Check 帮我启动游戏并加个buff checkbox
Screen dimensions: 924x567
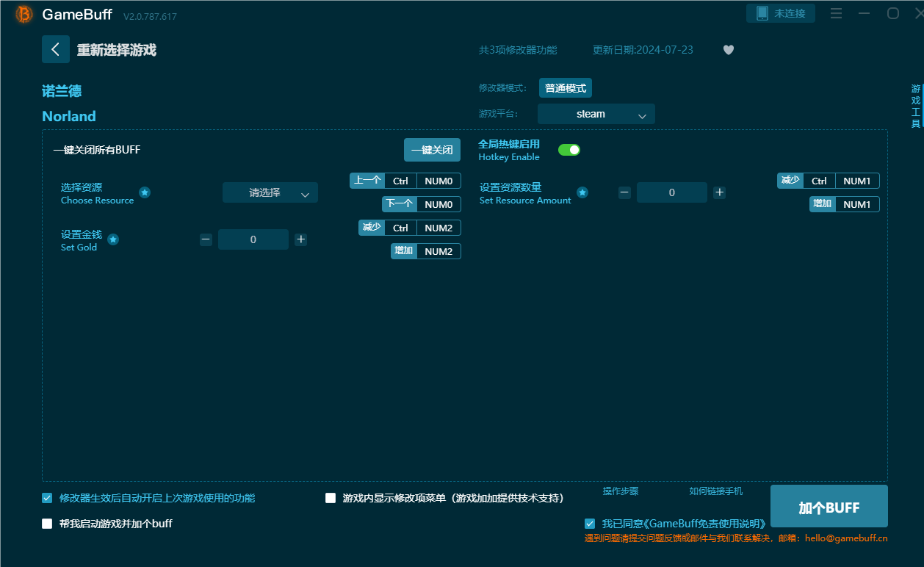[47, 524]
